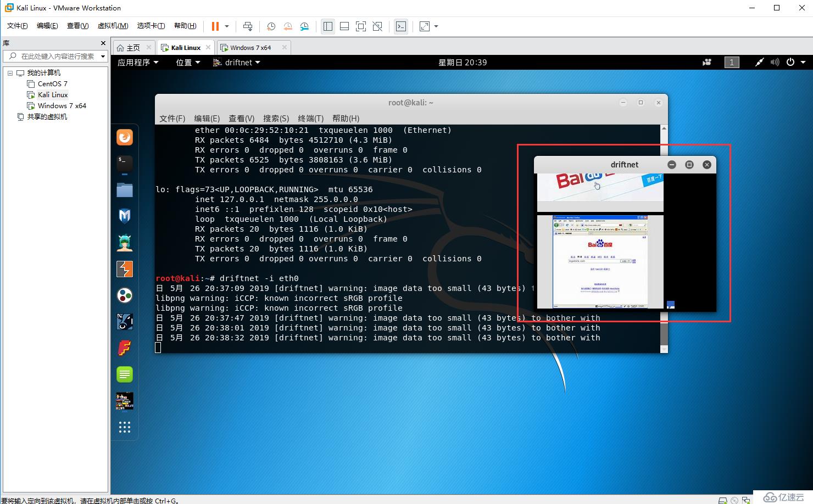Pause the virtual machine
Screen dimensions: 813x504
[215, 26]
